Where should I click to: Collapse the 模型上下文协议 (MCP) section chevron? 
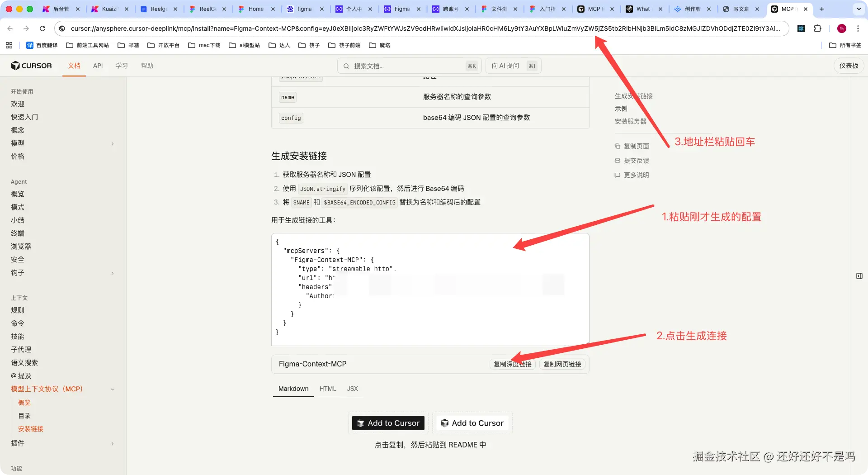[x=113, y=389]
